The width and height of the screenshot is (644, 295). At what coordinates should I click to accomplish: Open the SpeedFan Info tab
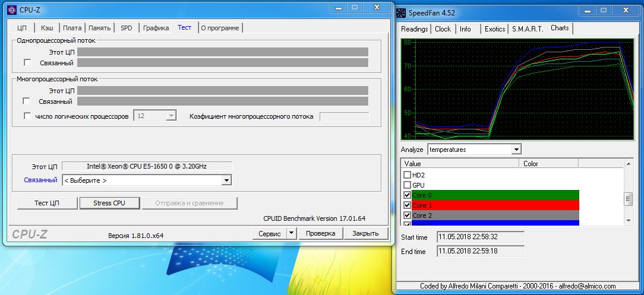point(465,28)
